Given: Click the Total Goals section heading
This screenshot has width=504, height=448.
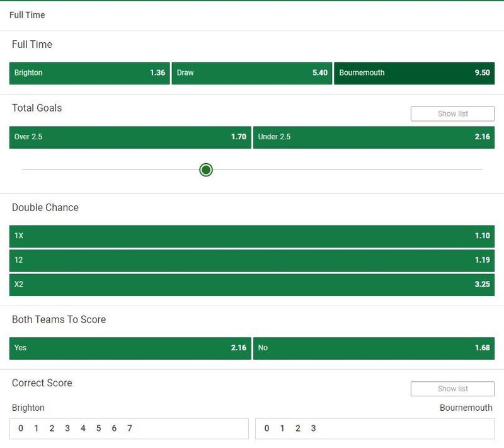Looking at the screenshot, I should [37, 108].
